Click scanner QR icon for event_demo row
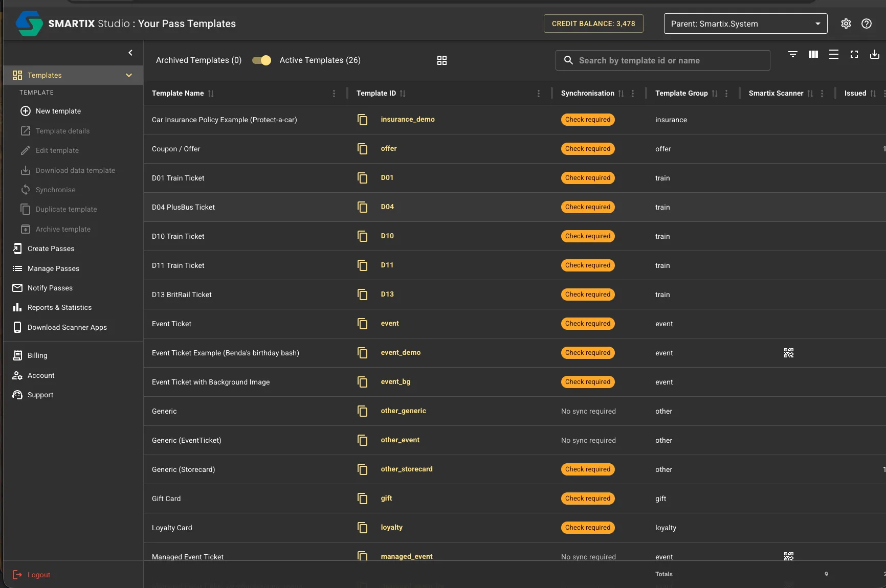This screenshot has height=588, width=886. [x=789, y=353]
